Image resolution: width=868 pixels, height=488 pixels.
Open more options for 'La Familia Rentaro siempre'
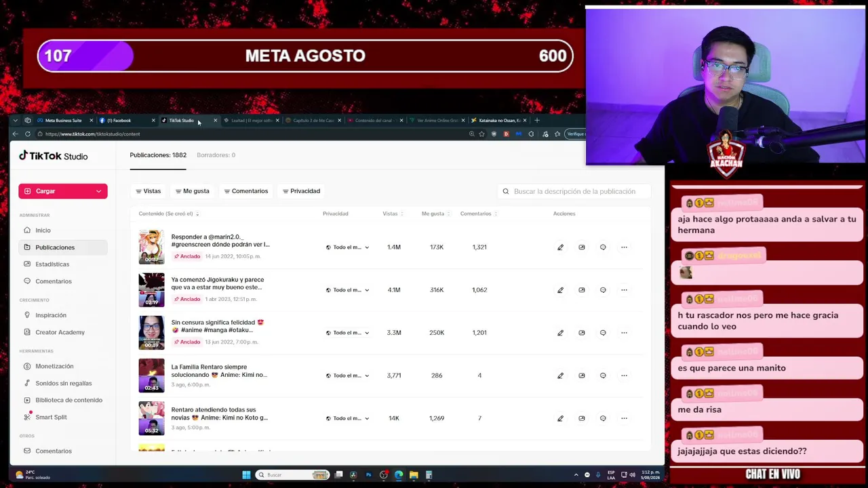coord(624,375)
